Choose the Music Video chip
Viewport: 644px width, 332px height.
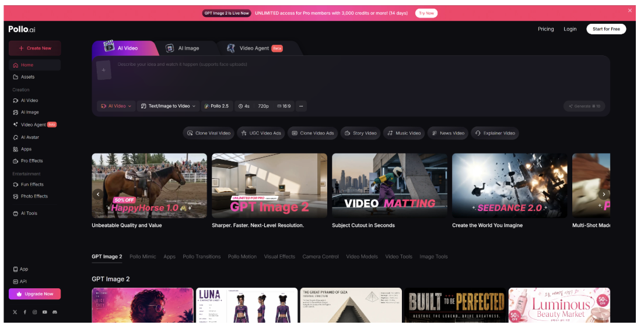coord(404,133)
